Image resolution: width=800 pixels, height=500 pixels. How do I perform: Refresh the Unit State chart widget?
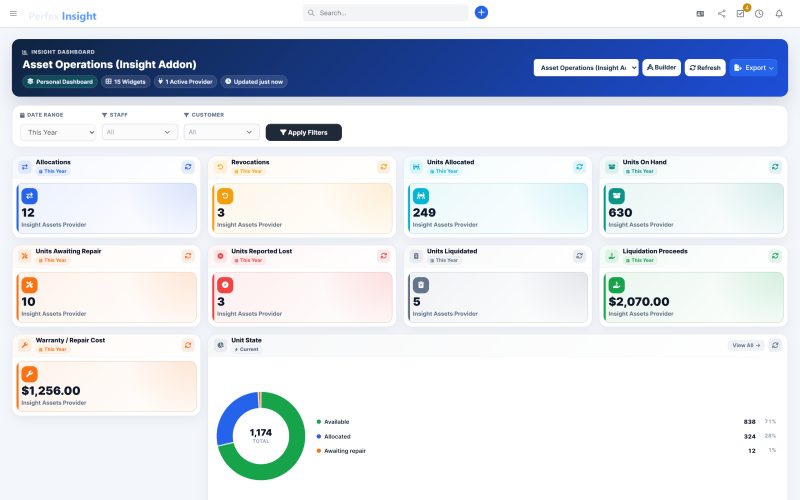click(775, 345)
